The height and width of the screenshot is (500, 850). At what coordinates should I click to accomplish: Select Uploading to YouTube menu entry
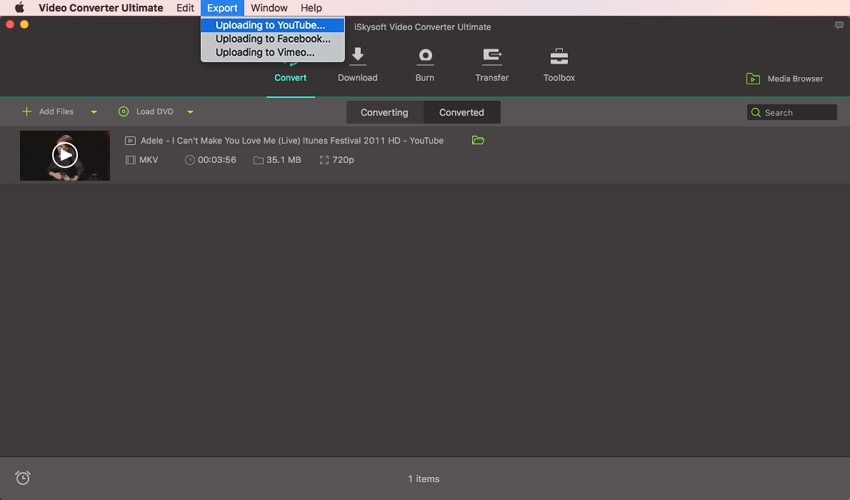tap(270, 25)
